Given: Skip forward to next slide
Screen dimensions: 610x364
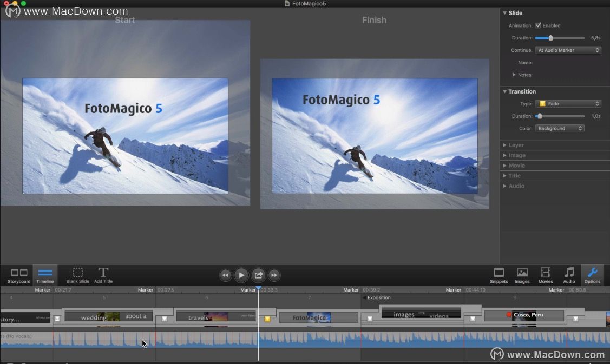Looking at the screenshot, I should pyautogui.click(x=274, y=275).
